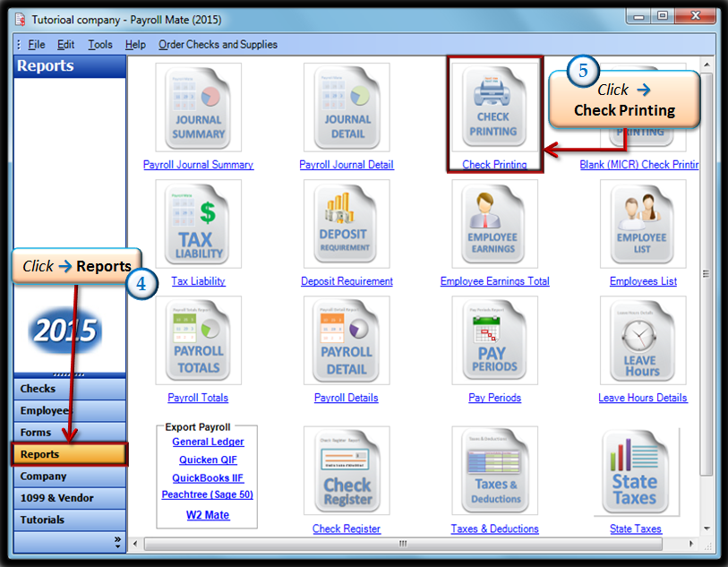Open the 1099 & Vendor sidebar section
This screenshot has width=728, height=567.
(70, 498)
